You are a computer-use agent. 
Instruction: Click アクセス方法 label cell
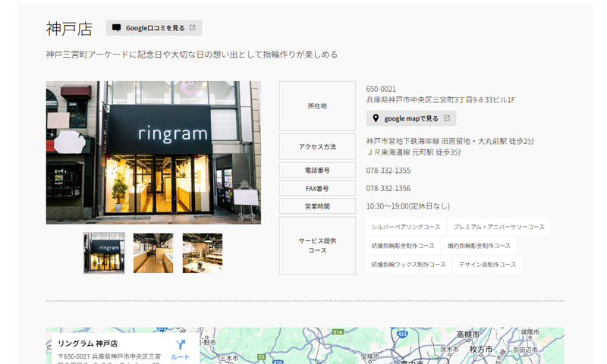[317, 146]
